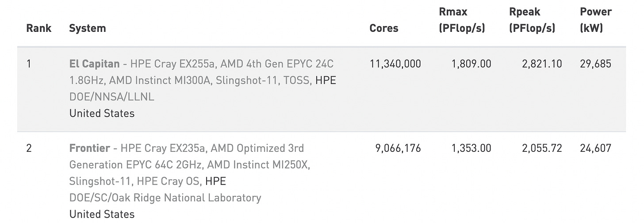Click the HPE vendor link for Frontier
The height and width of the screenshot is (223, 644).
216,181
